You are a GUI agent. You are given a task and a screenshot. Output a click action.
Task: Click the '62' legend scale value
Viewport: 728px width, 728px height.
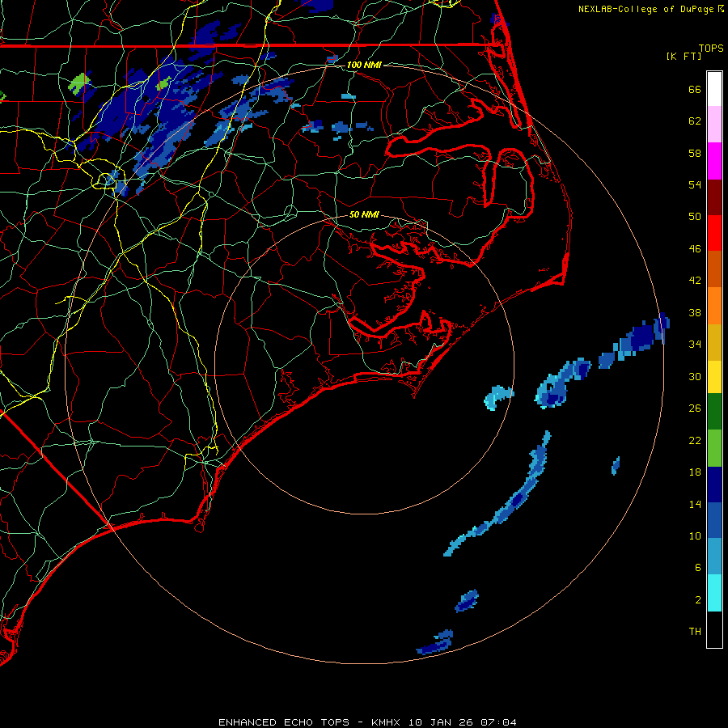coord(695,121)
